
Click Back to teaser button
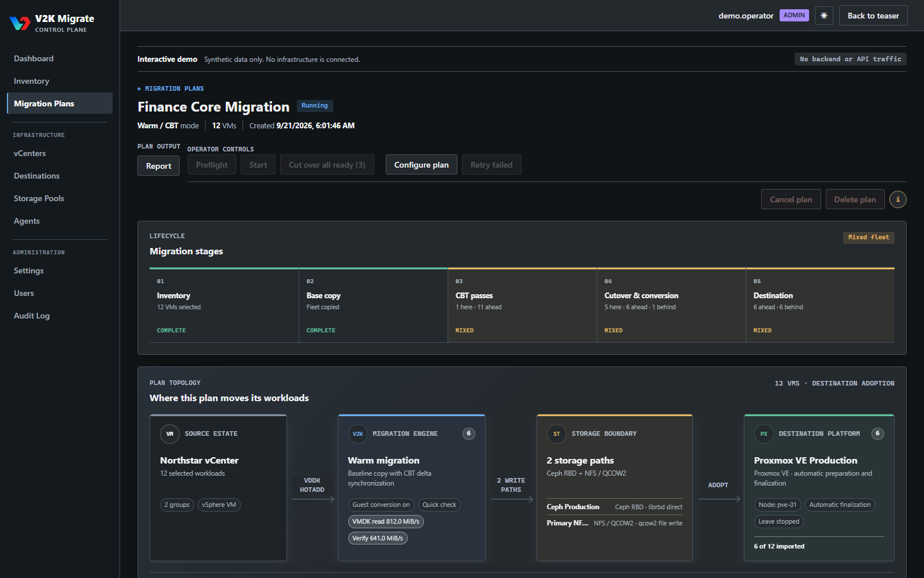(x=873, y=16)
